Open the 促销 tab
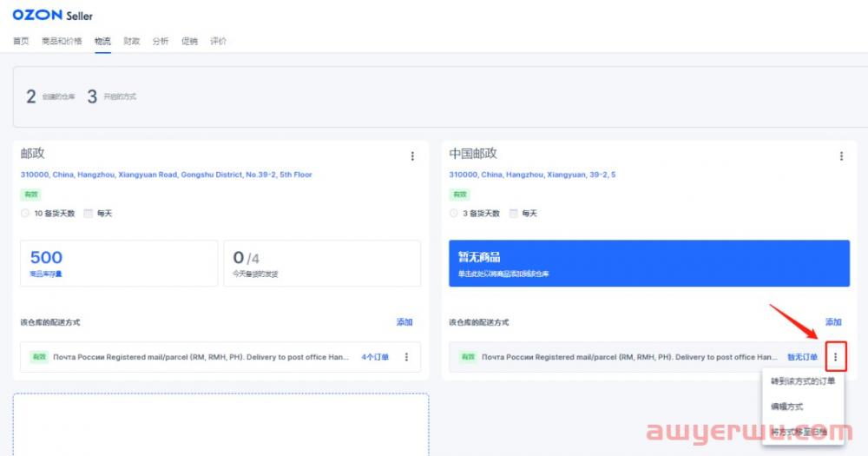868x456 pixels. point(189,41)
